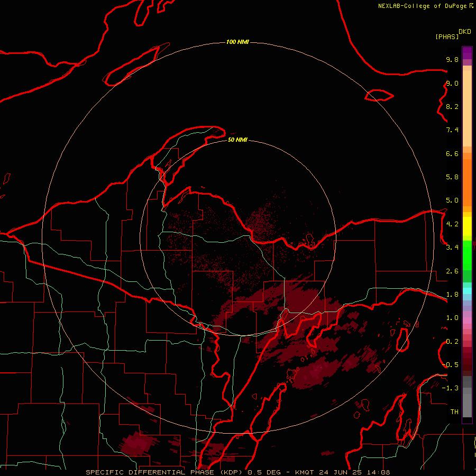Select the 8.2 scale value

(x=452, y=106)
